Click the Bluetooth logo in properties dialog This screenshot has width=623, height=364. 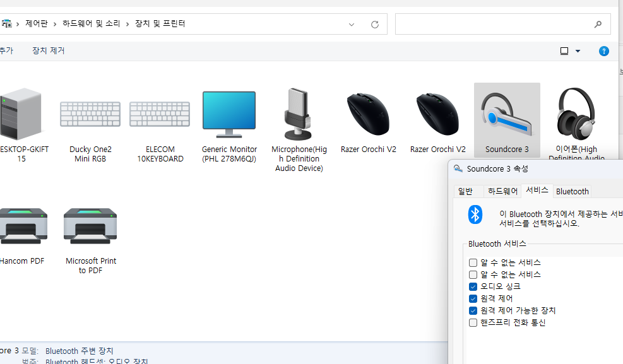coord(475,214)
